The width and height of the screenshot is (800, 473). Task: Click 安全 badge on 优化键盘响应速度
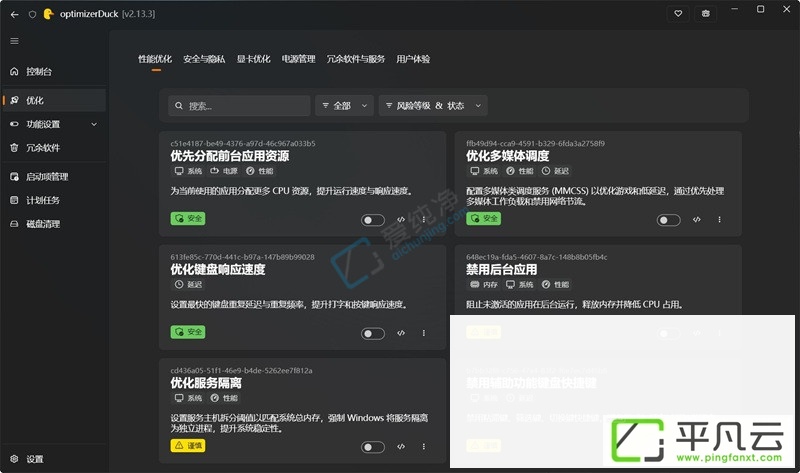188,332
